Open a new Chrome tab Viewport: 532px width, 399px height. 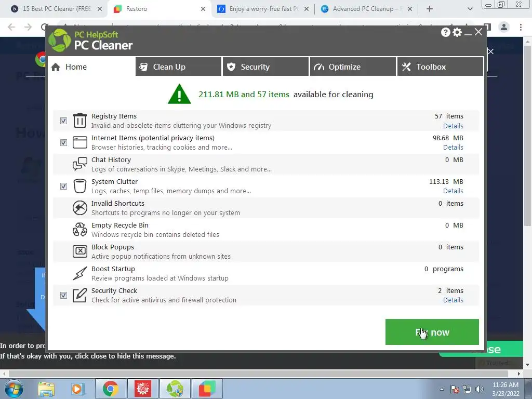click(430, 9)
